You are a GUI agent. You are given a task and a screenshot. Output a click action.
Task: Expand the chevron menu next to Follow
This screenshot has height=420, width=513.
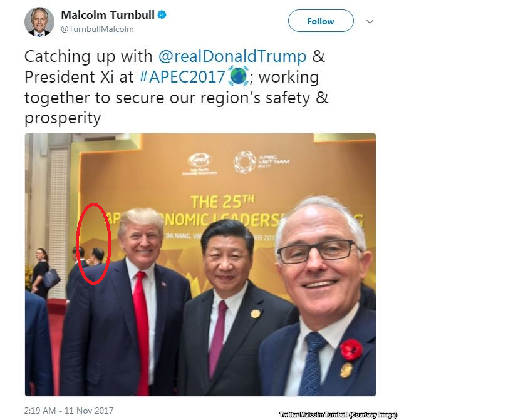click(x=370, y=22)
